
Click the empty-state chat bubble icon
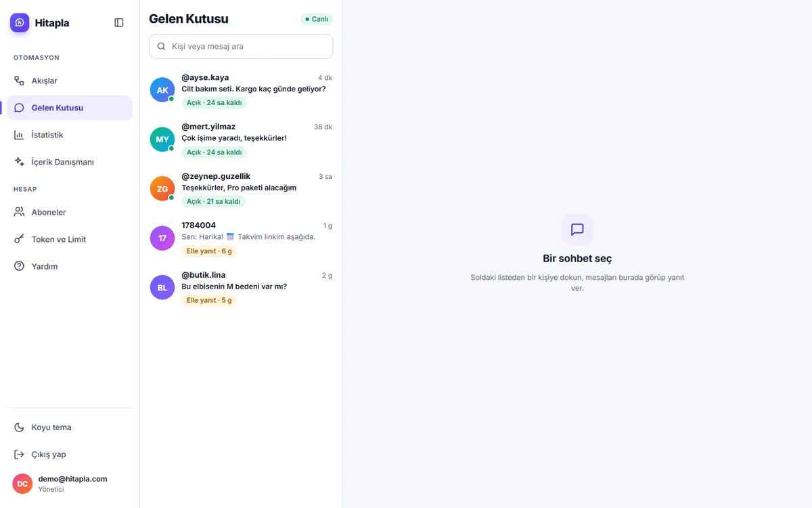pos(577,230)
